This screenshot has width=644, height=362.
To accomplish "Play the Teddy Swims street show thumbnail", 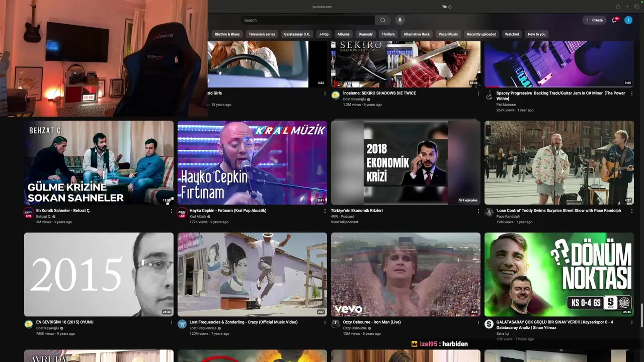I will (559, 162).
